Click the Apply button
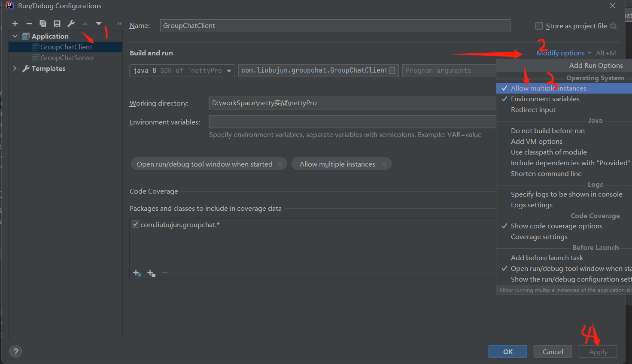 point(598,352)
